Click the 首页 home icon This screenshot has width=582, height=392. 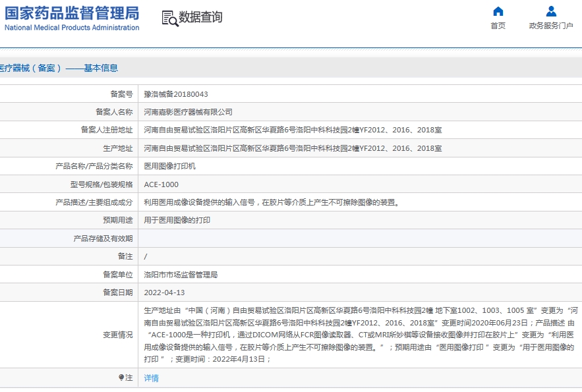tap(498, 11)
